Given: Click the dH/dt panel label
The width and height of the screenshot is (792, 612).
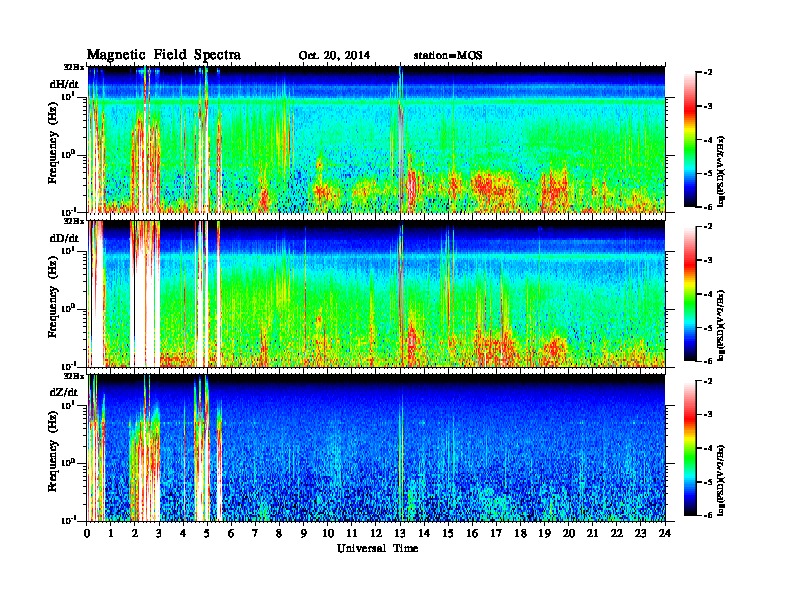Looking at the screenshot, I should pos(64,84).
